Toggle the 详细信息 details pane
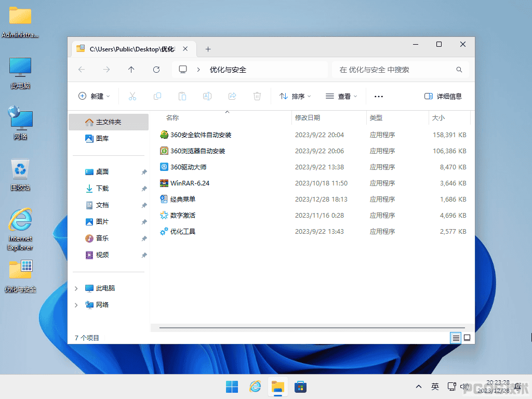Image resolution: width=532 pixels, height=399 pixels. click(443, 96)
